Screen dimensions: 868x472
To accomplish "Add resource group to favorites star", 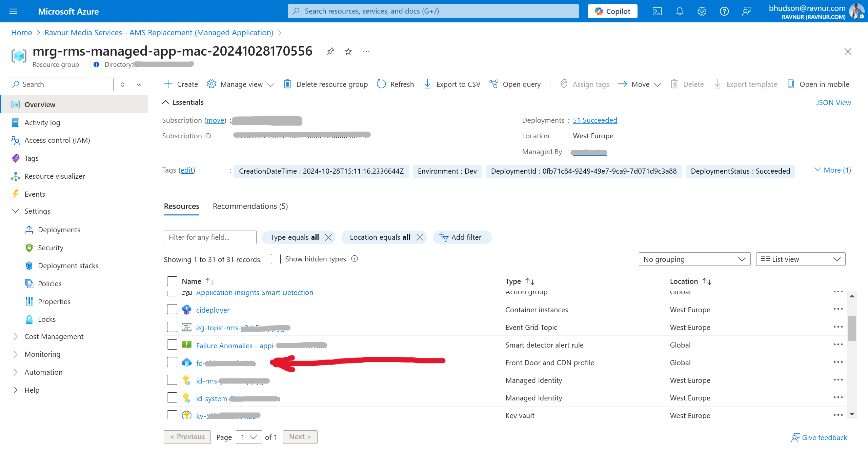I will click(348, 52).
